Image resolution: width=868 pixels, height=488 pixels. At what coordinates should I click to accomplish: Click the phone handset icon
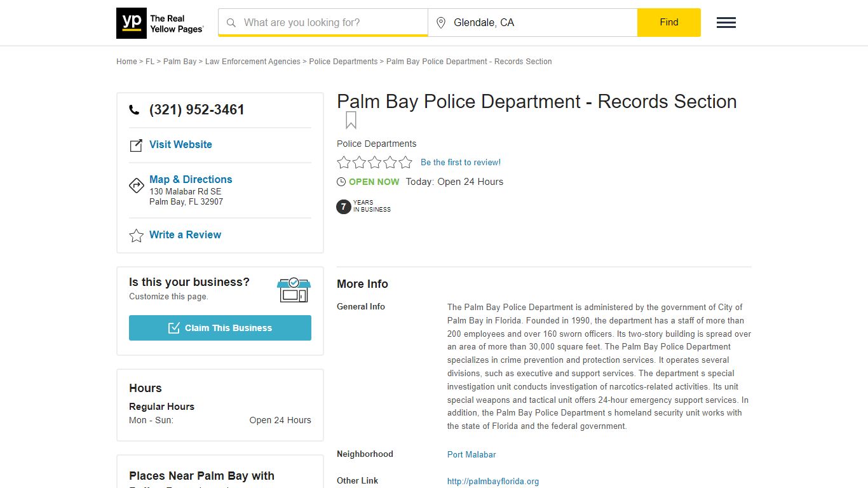click(x=134, y=110)
